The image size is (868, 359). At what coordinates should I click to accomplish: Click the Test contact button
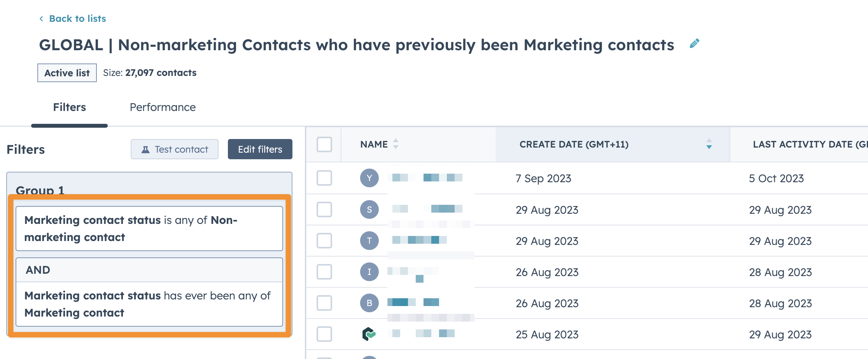click(x=175, y=149)
